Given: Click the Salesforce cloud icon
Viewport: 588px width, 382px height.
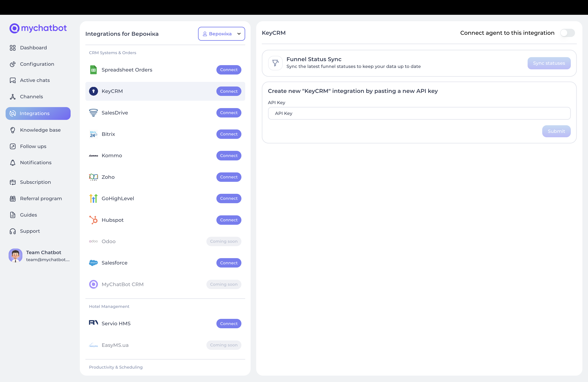Looking at the screenshot, I should coord(93,263).
